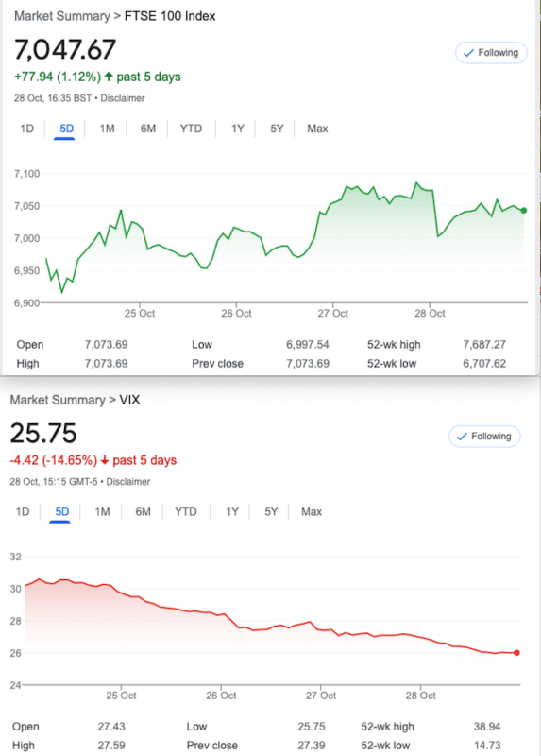Click the 26 Oct label on VIX chart axis
This screenshot has width=541, height=756.
click(x=221, y=696)
